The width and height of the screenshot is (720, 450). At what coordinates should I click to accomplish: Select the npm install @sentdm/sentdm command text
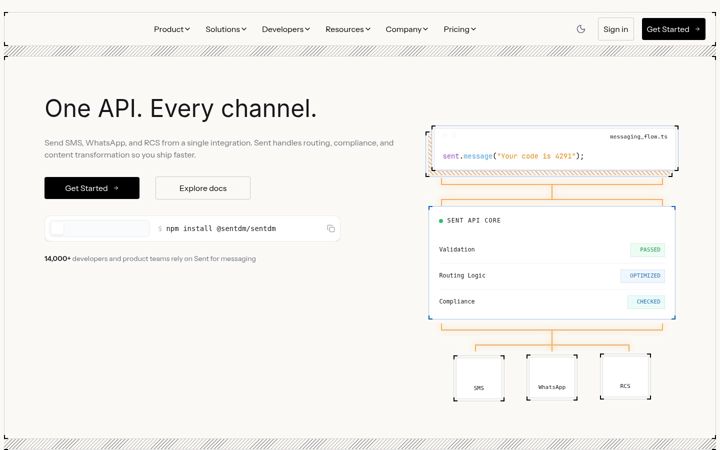[x=221, y=228]
